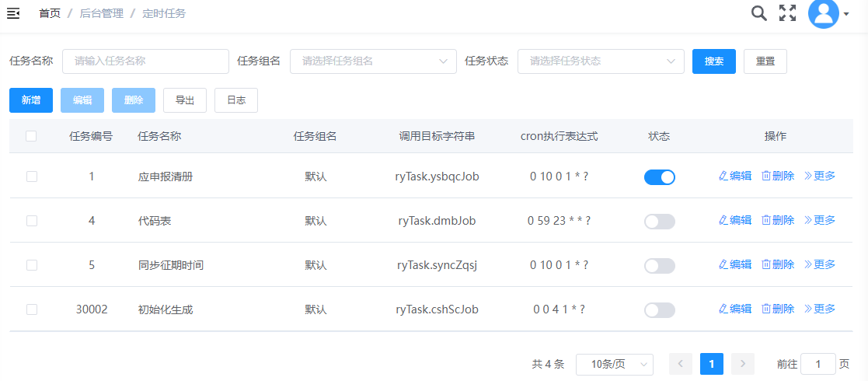Edit the 代码表 row
The height and width of the screenshot is (381, 868).
tap(735, 220)
